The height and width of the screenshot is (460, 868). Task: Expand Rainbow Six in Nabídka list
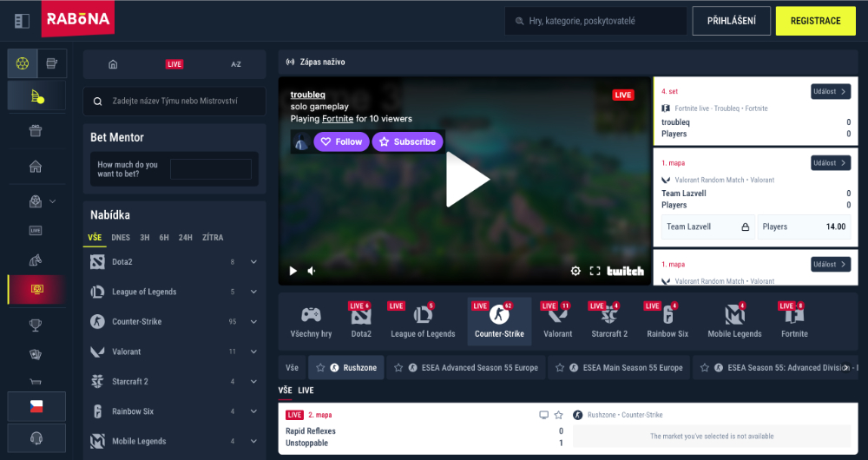pos(253,411)
